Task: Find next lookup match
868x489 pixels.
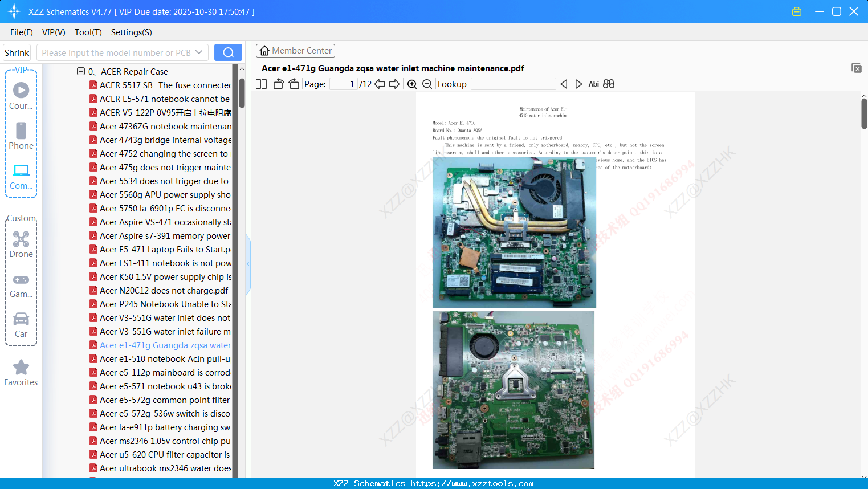Action: [x=578, y=84]
